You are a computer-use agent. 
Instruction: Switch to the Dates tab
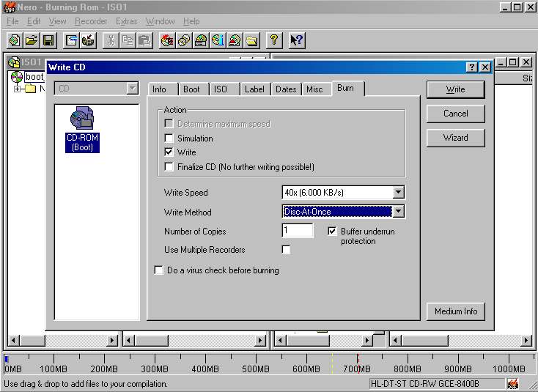(x=286, y=89)
